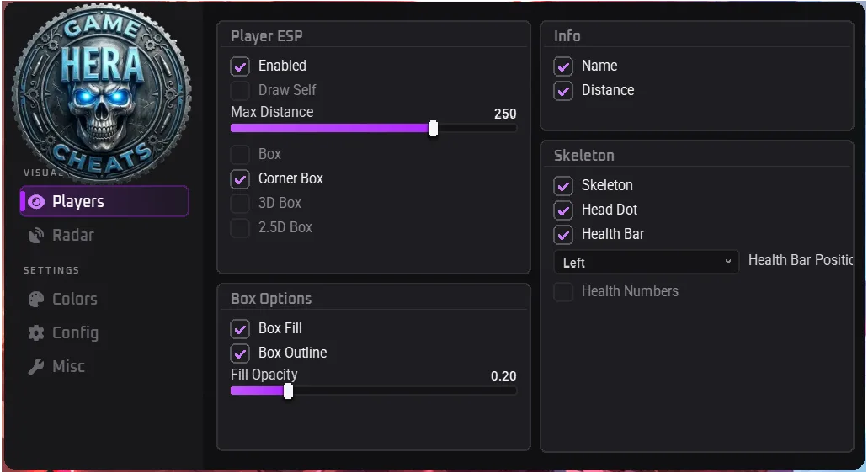Enable the Draw Self checkbox
This screenshot has width=868, height=473.
240,91
